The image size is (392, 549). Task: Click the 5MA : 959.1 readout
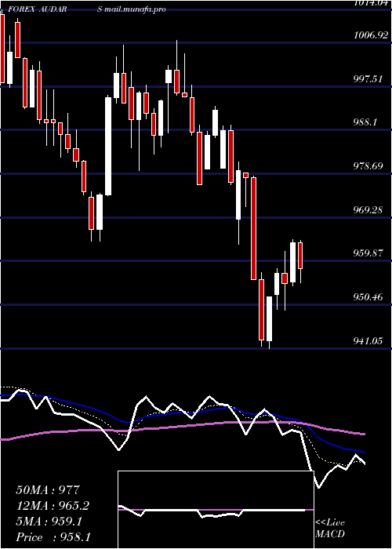(x=49, y=522)
